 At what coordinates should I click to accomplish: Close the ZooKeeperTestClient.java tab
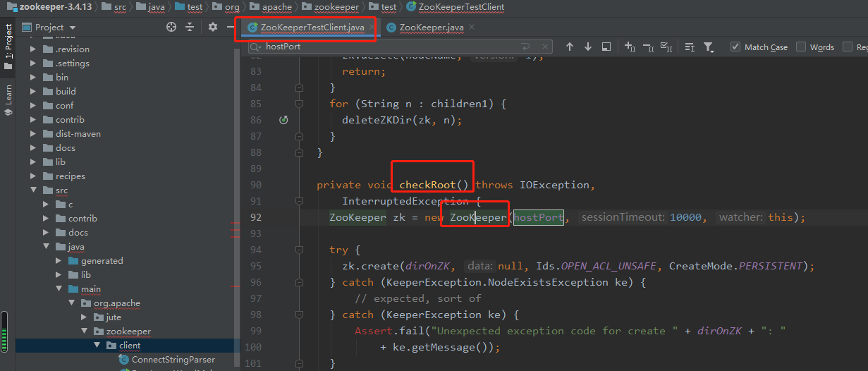372,27
